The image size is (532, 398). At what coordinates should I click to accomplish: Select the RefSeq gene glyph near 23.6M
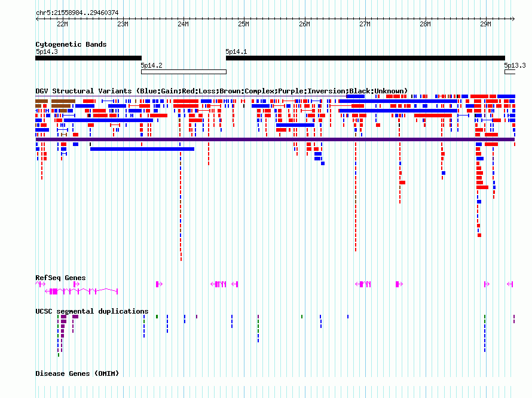(x=159, y=284)
